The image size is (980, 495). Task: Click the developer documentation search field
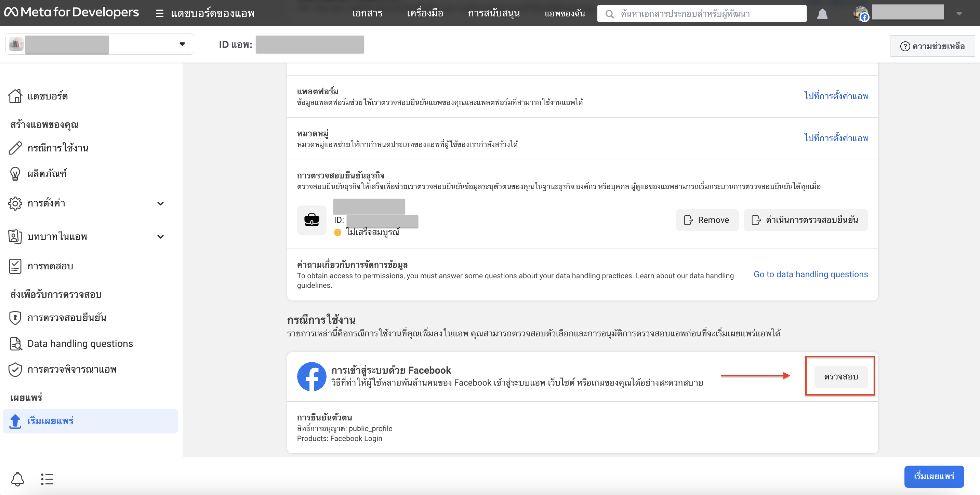click(x=702, y=14)
